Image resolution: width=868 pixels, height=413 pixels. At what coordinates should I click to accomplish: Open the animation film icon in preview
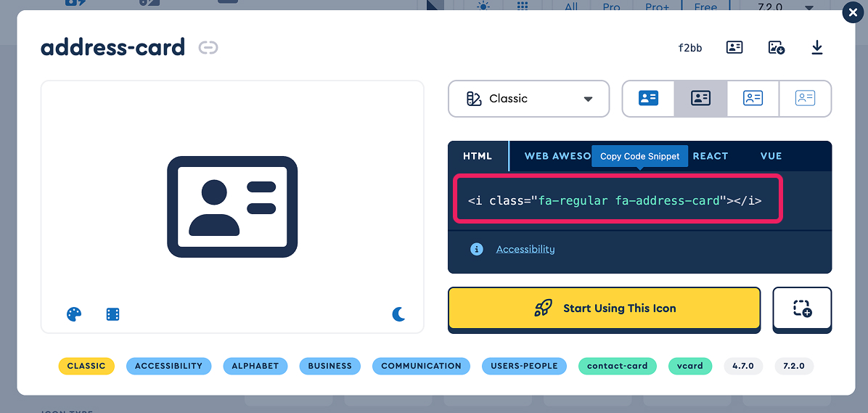coord(113,314)
